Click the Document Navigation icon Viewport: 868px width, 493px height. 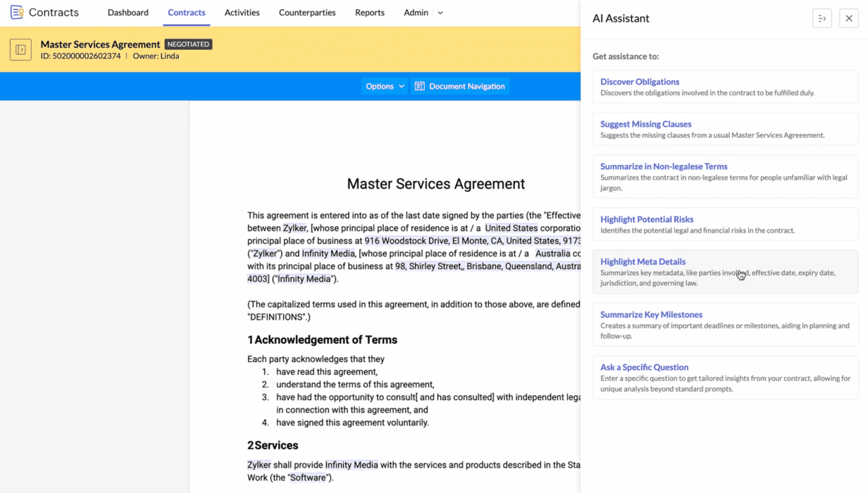point(419,86)
